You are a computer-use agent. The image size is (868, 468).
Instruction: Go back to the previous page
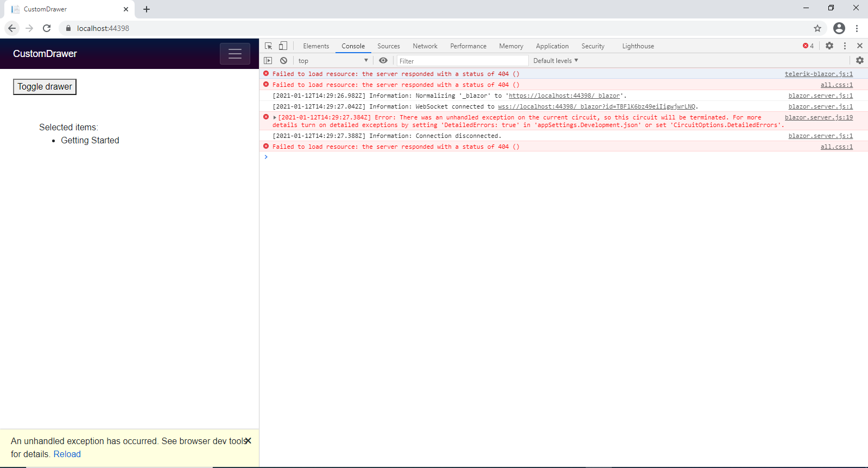coord(12,28)
